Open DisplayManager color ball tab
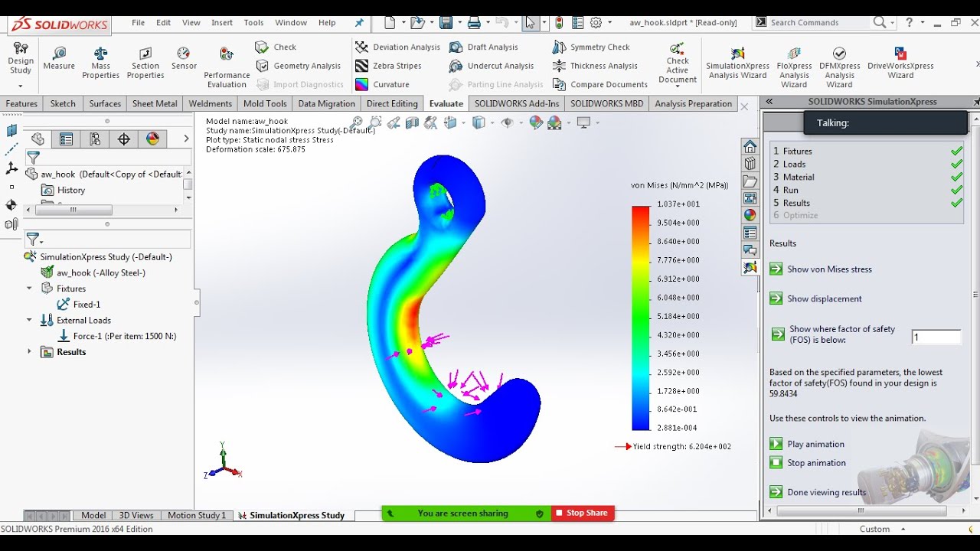Image resolution: width=980 pixels, height=551 pixels. (x=153, y=139)
